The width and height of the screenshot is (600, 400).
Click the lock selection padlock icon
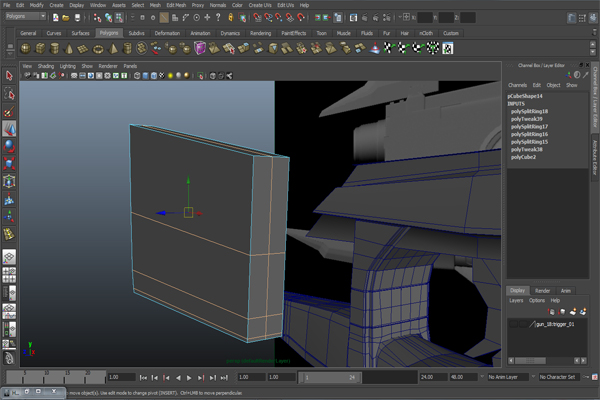pos(230,18)
